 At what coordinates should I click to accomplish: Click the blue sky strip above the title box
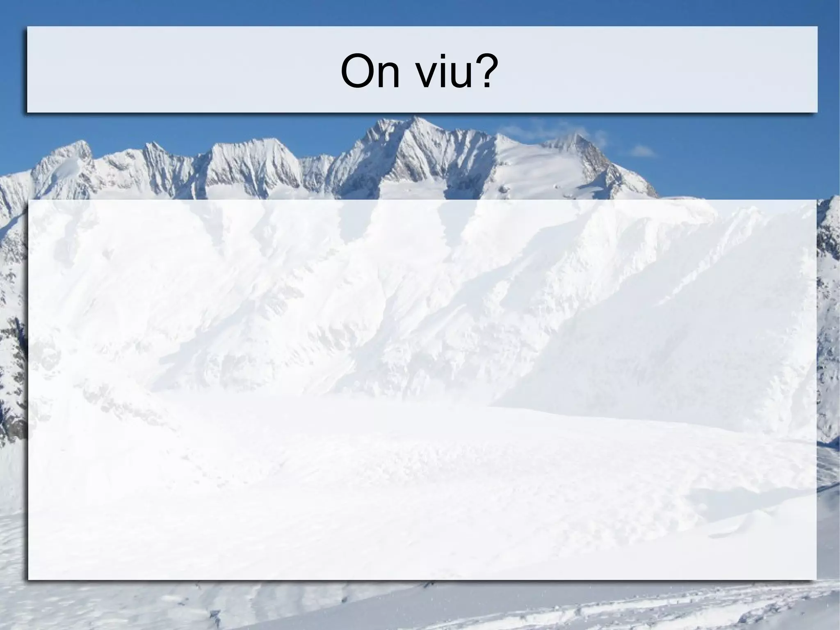420,12
